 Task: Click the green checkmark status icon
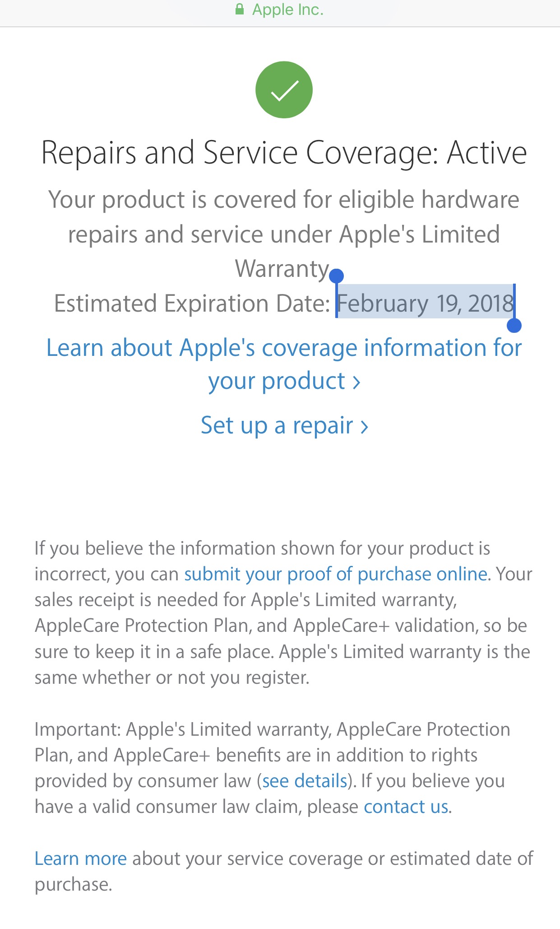point(284,90)
